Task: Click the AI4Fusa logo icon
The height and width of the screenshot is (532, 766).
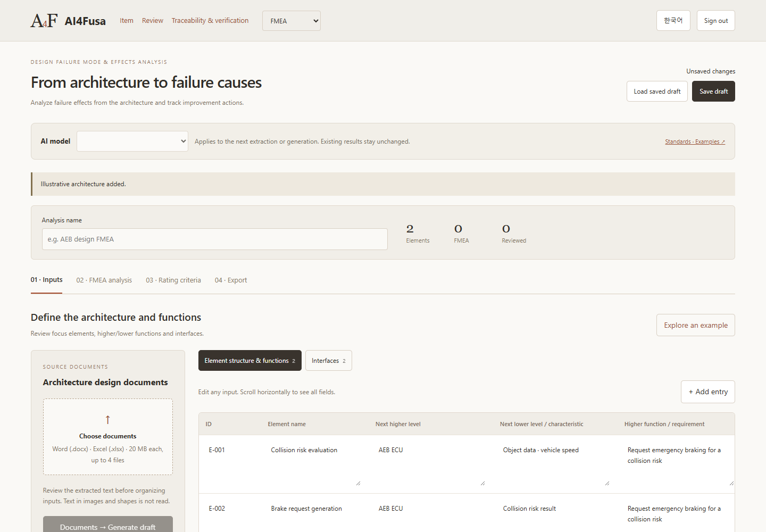Action: pyautogui.click(x=44, y=21)
